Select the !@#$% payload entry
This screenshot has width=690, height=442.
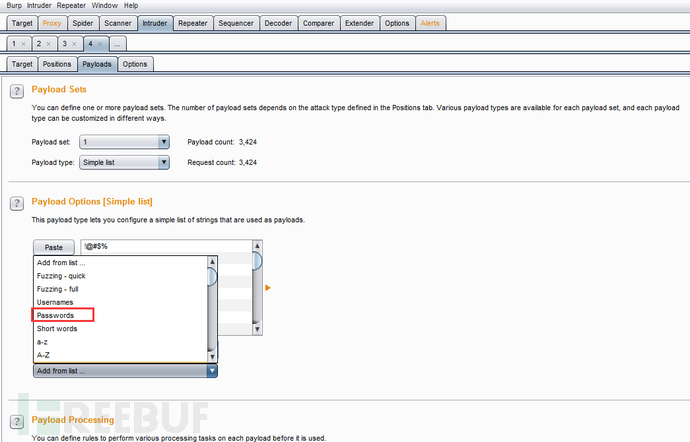tap(166, 246)
